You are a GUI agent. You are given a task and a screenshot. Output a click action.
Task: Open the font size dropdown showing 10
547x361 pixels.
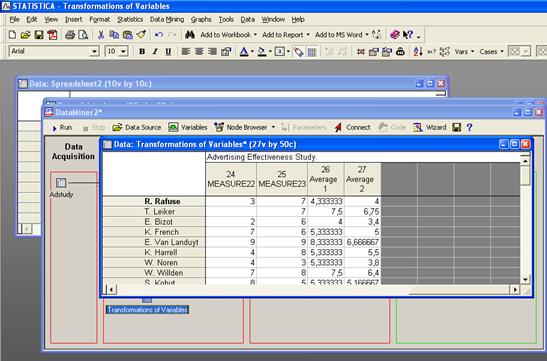117,52
